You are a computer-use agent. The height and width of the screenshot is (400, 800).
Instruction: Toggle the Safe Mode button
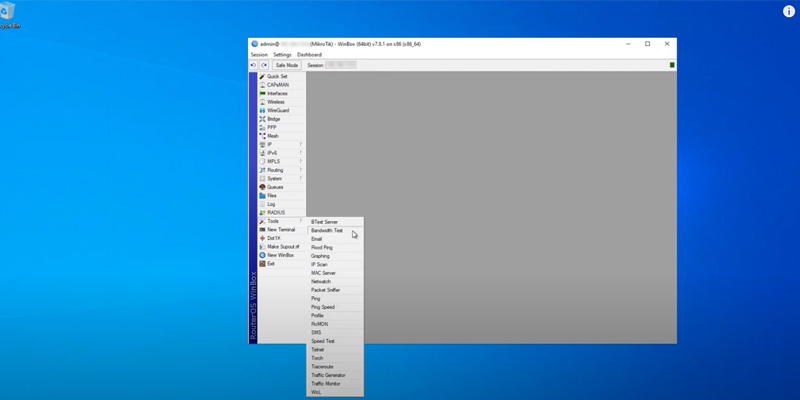pos(287,65)
